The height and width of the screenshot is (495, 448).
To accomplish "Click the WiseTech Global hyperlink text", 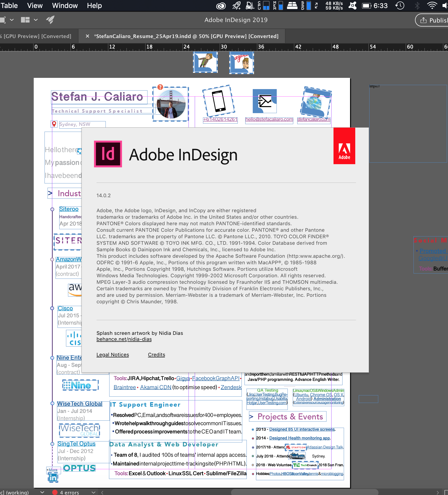I will click(80, 404).
